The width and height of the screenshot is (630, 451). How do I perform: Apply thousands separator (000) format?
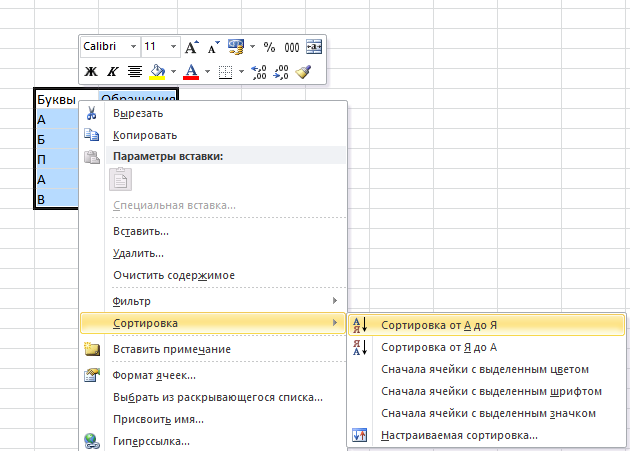[x=291, y=47]
